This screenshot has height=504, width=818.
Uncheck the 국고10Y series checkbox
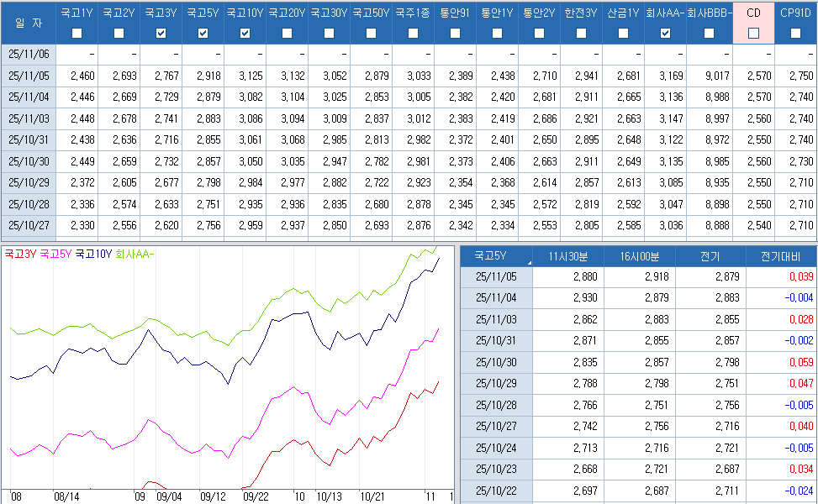(245, 34)
